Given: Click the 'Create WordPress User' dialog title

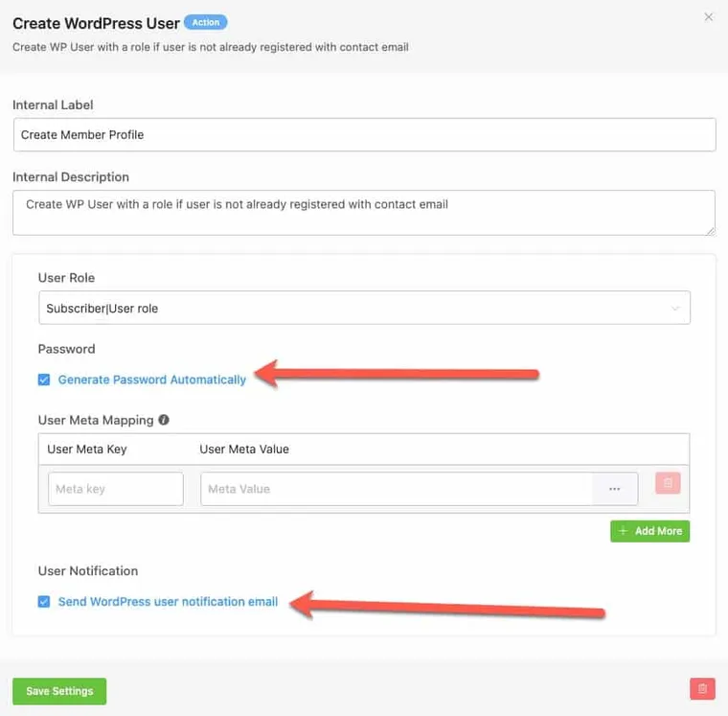Looking at the screenshot, I should [96, 23].
